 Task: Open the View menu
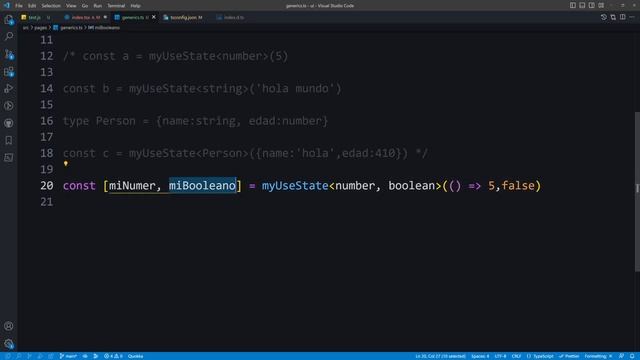pyautogui.click(x=71, y=6)
